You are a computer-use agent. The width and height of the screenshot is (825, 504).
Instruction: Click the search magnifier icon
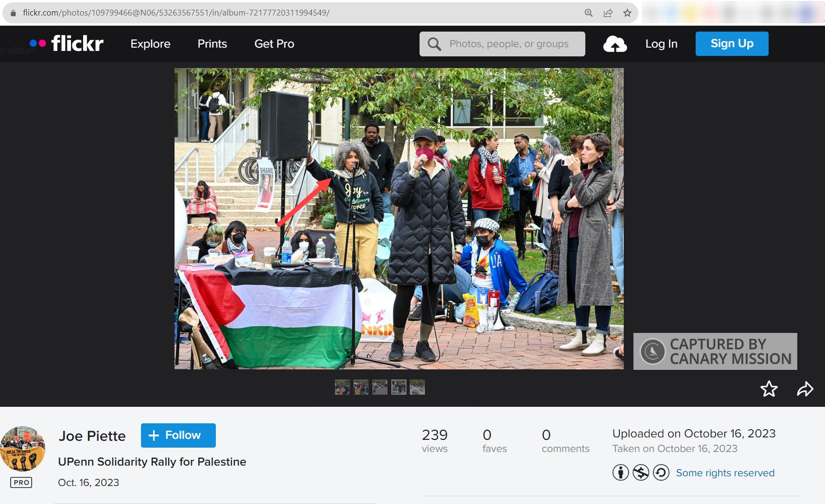point(434,44)
